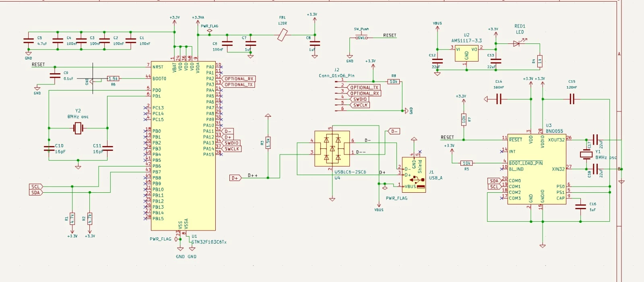Select resistor R1 4.7k symbol

pos(72,218)
